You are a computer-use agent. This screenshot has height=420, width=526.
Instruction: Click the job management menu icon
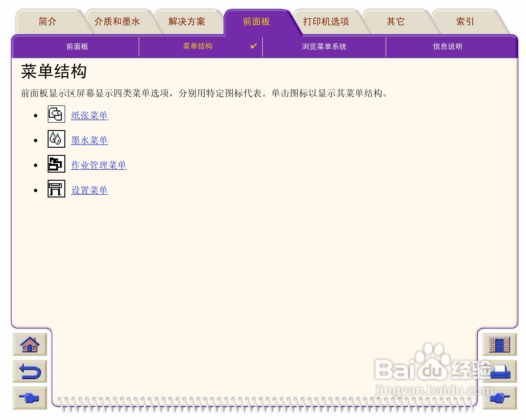point(56,164)
